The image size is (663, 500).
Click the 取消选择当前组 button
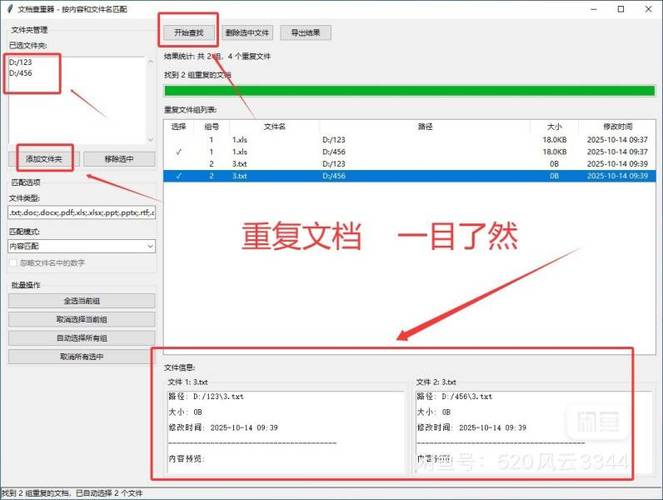[82, 319]
